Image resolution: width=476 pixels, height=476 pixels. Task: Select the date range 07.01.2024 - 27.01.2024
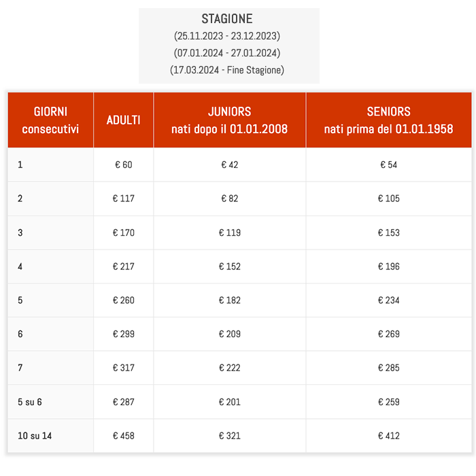[227, 53]
